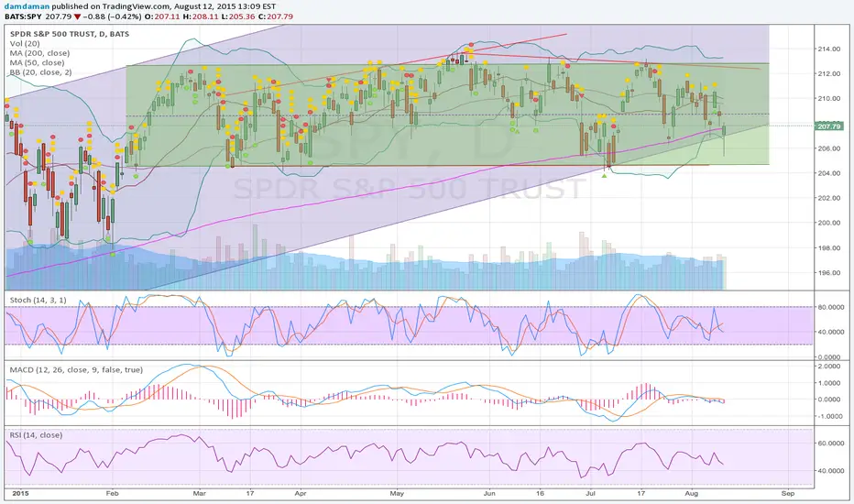Image resolution: width=854 pixels, height=504 pixels.
Task: Click the red down-arrow beside the 207.79 price
Action: 78,16
